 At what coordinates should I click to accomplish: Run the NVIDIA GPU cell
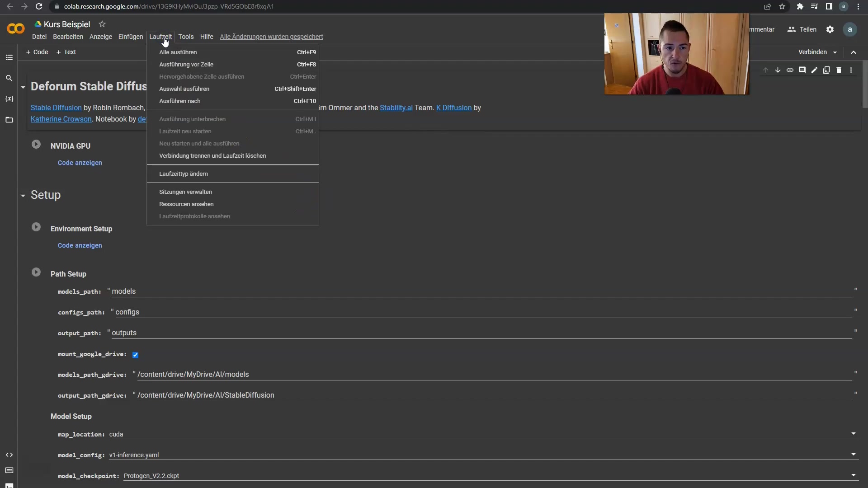pos(36,145)
